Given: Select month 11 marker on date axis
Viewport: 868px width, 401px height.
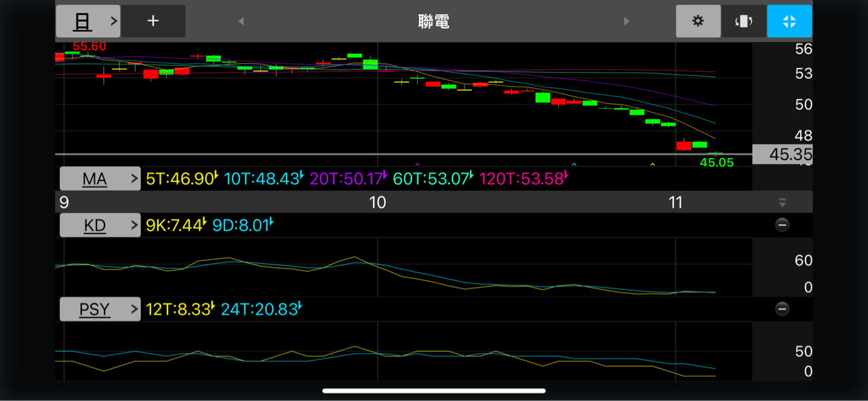Looking at the screenshot, I should pos(675,202).
